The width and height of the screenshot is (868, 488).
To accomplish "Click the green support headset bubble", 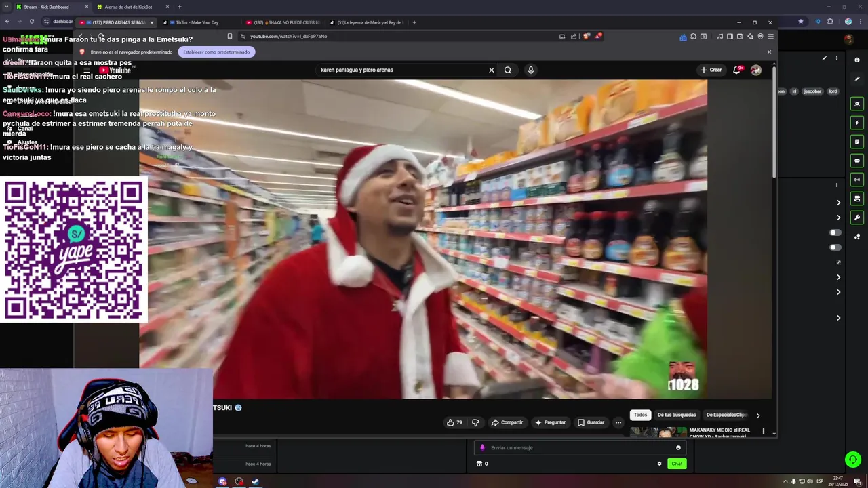I will click(853, 460).
